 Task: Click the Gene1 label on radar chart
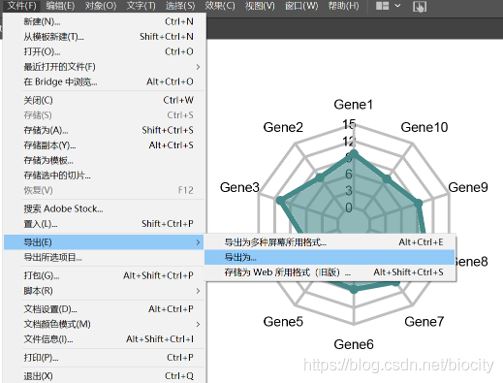tap(353, 105)
